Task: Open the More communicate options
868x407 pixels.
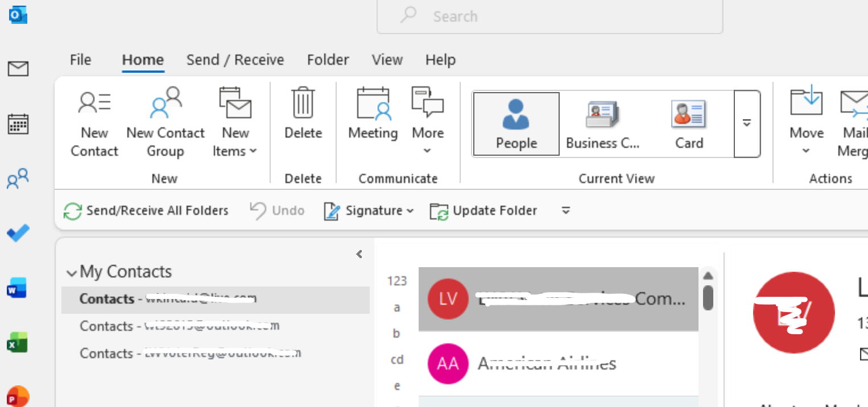Action: coord(428,121)
